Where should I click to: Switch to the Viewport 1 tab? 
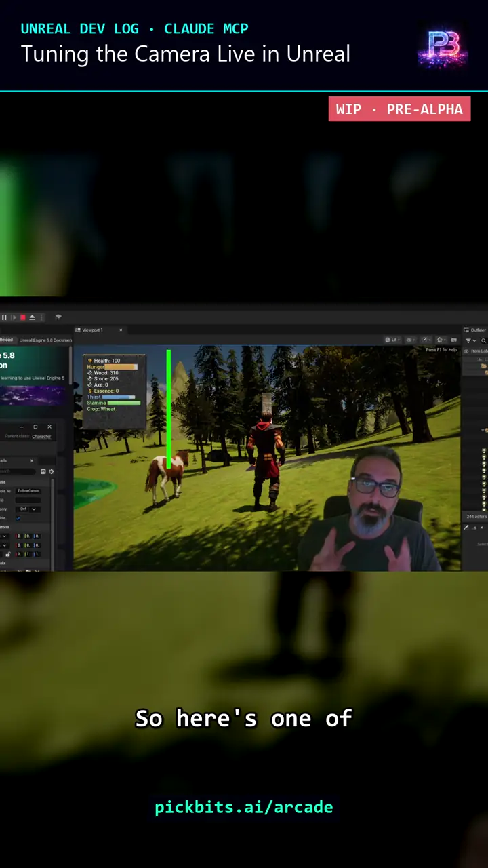[92, 330]
